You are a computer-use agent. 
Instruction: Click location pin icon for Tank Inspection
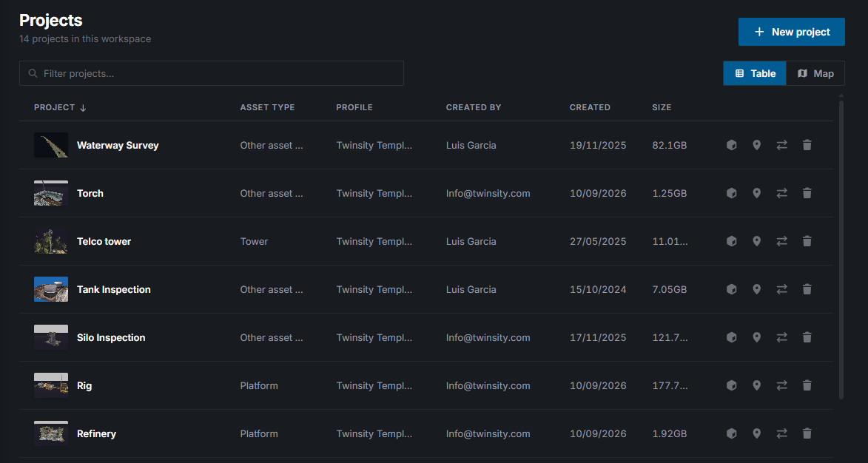pos(757,289)
